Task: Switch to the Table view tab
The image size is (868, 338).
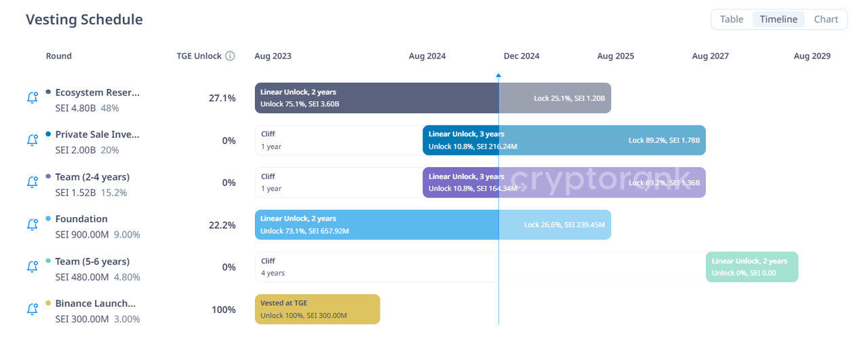Action: (732, 19)
